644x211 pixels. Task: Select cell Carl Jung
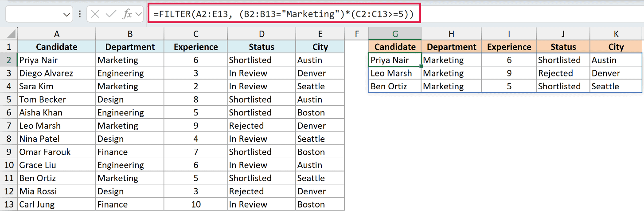[56, 204]
